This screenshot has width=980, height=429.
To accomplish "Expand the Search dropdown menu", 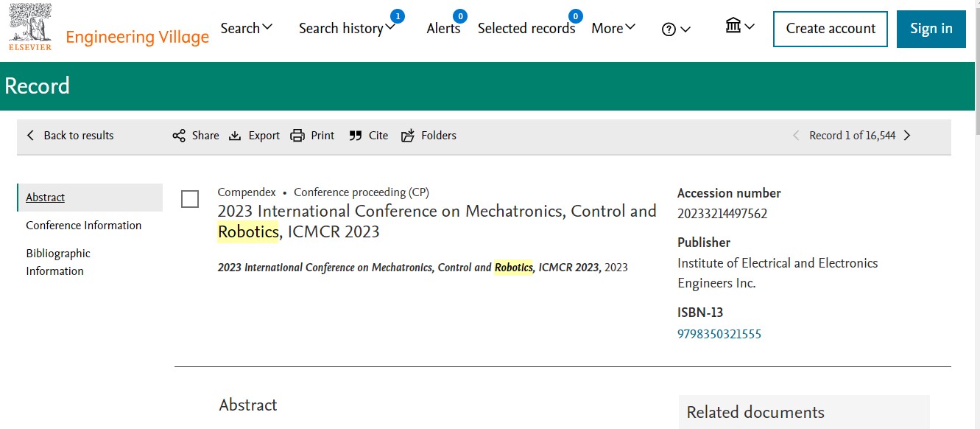I will click(267, 27).
